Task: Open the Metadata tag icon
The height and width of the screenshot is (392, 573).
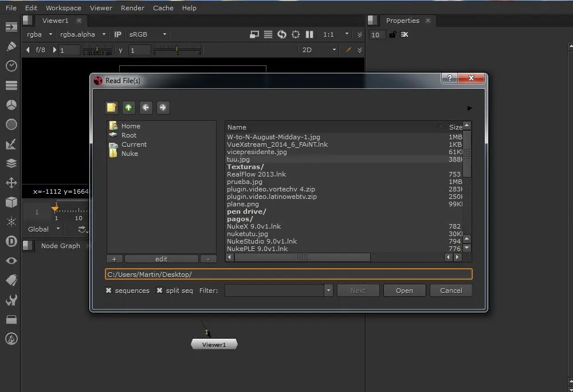Action: pos(11,280)
